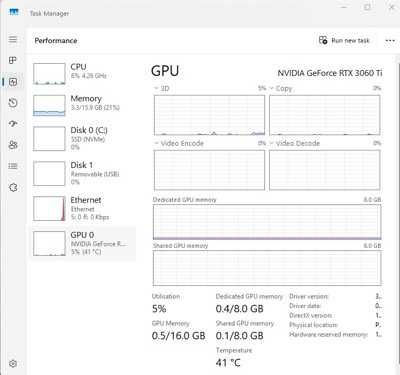Open the App history page icon
Image resolution: width=400 pixels, height=375 pixels.
pyautogui.click(x=13, y=103)
